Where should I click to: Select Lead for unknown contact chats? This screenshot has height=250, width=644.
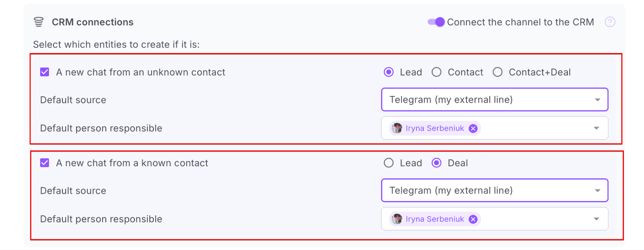pos(389,72)
